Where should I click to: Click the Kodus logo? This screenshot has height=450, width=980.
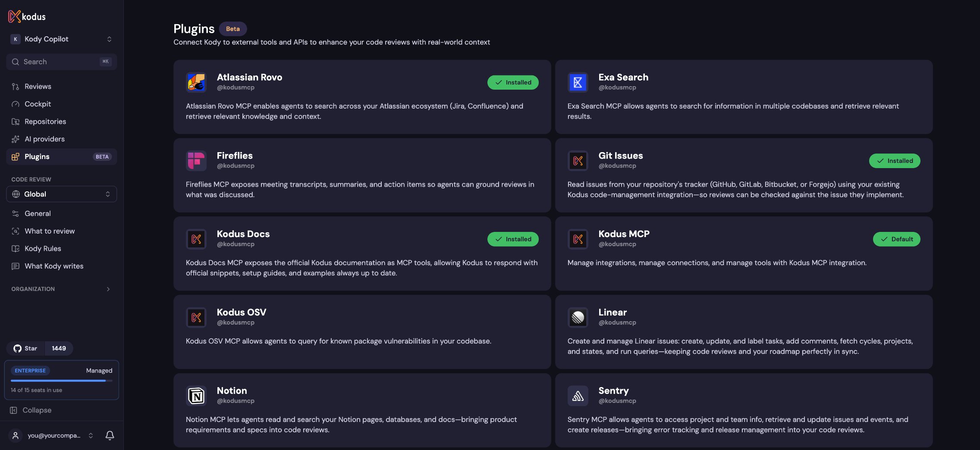click(x=27, y=16)
